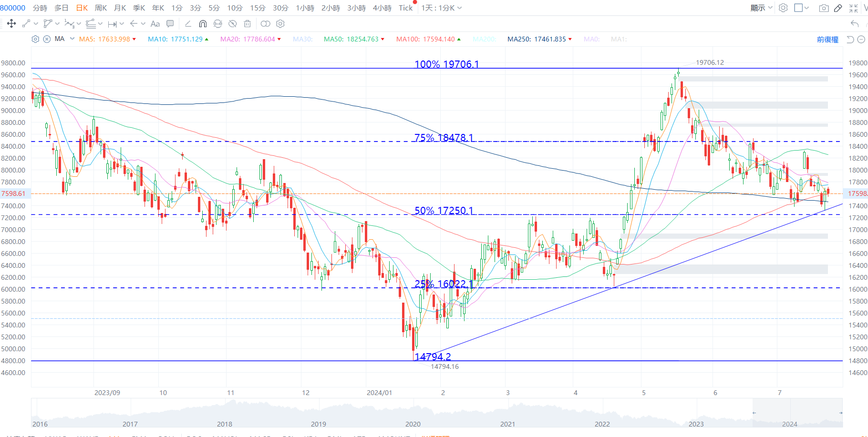The image size is (868, 437).
Task: Open the 1天:1分K period dropdown
Action: 441,8
